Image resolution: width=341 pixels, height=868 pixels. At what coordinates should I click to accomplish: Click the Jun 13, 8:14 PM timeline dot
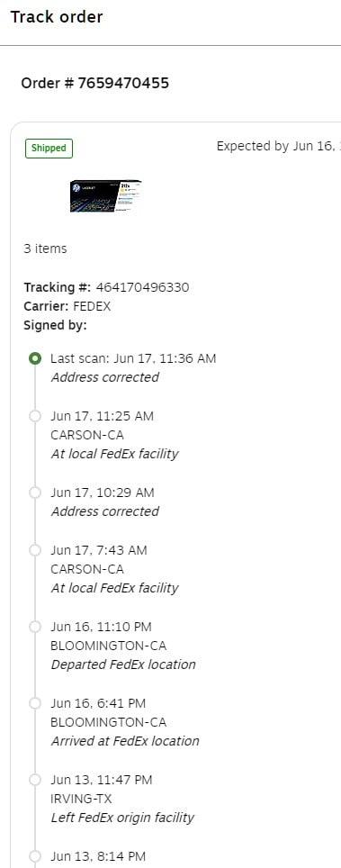pos(35,856)
